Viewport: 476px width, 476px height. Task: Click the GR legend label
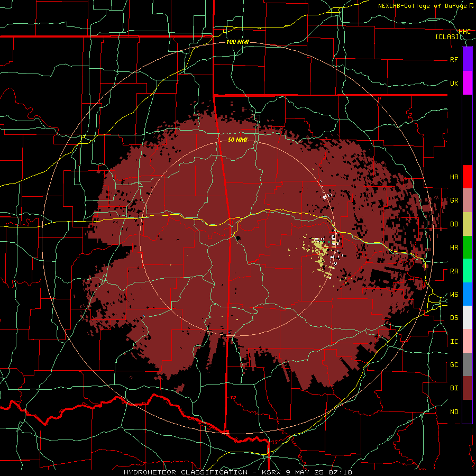(x=454, y=200)
